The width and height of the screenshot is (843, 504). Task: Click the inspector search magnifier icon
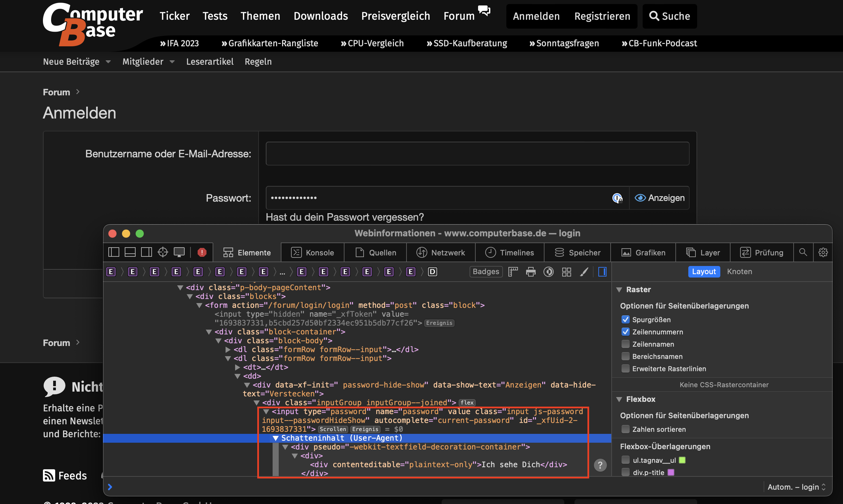click(803, 252)
